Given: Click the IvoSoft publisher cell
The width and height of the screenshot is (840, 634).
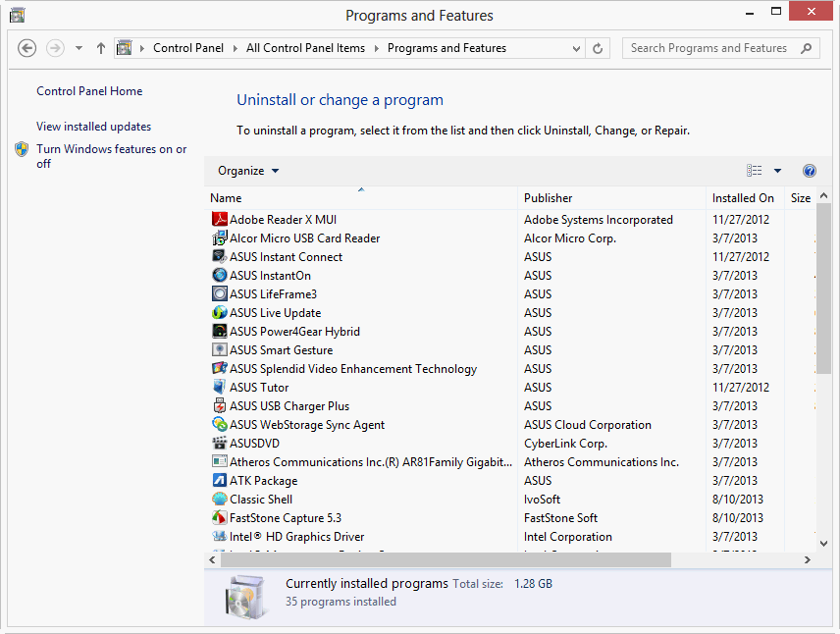Looking at the screenshot, I should click(x=542, y=500).
